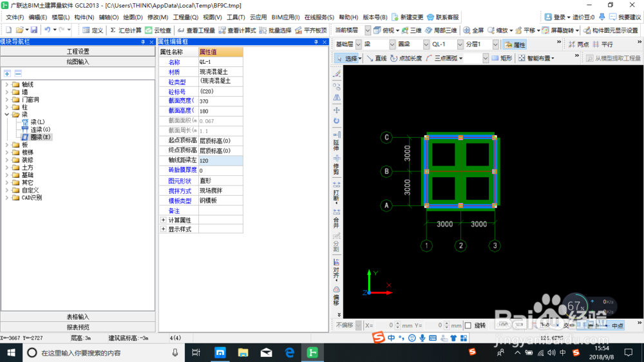The height and width of the screenshot is (362, 644).
Task: Click 新建变更 button
Action: click(x=408, y=17)
